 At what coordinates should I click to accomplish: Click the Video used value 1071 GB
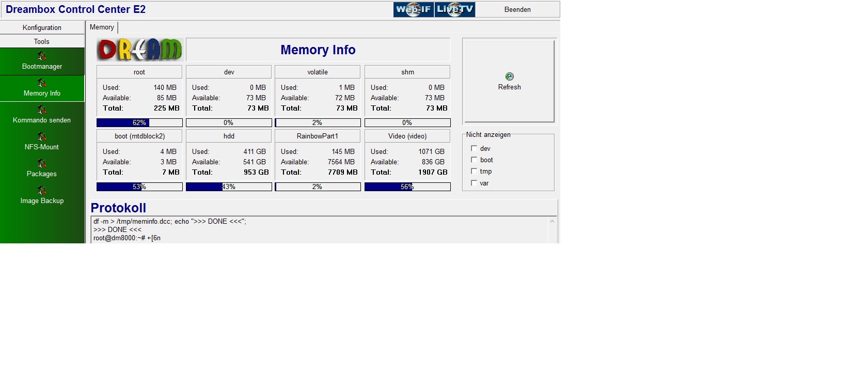(432, 151)
